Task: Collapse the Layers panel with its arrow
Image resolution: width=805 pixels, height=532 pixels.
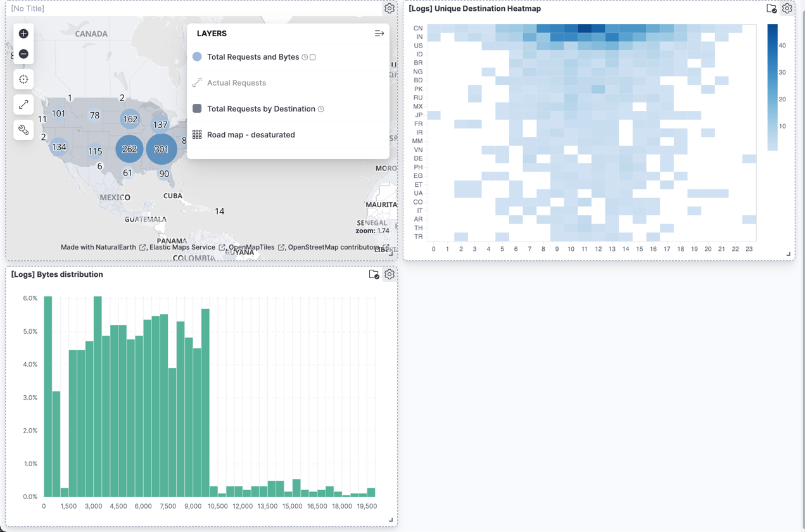Action: [379, 34]
